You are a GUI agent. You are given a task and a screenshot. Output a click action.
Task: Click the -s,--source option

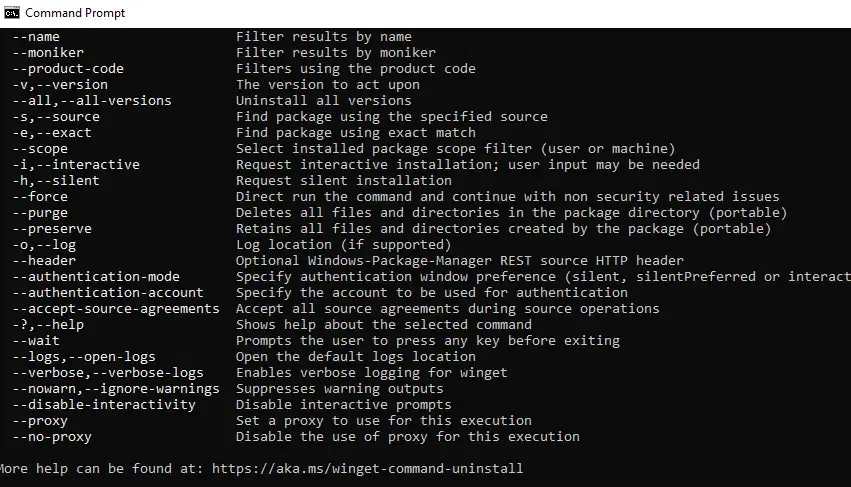click(x=56, y=117)
